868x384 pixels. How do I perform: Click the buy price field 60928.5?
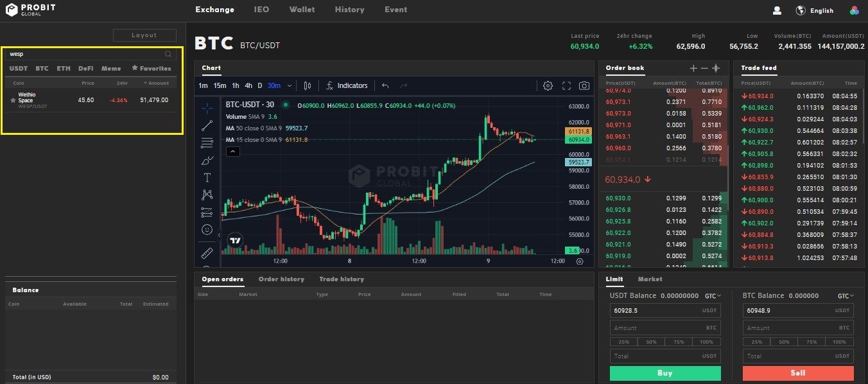(665, 311)
